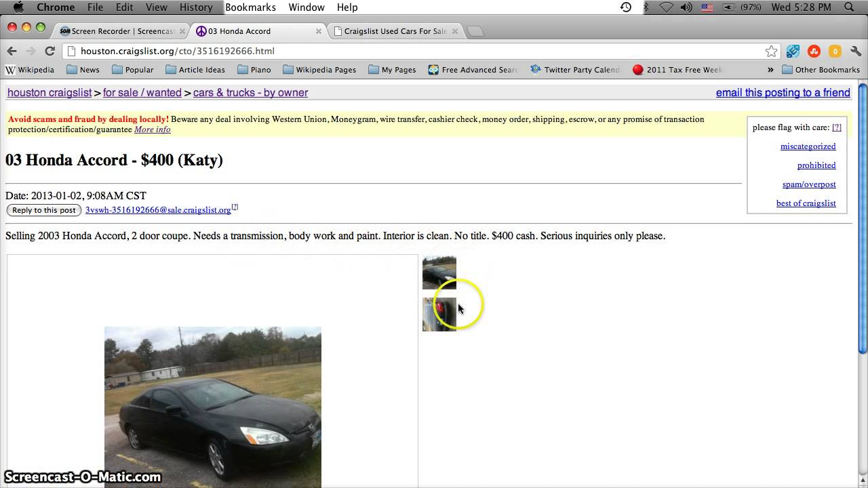This screenshot has width=868, height=488.
Task: Expand the Other Bookmarks folder
Action: click(821, 70)
